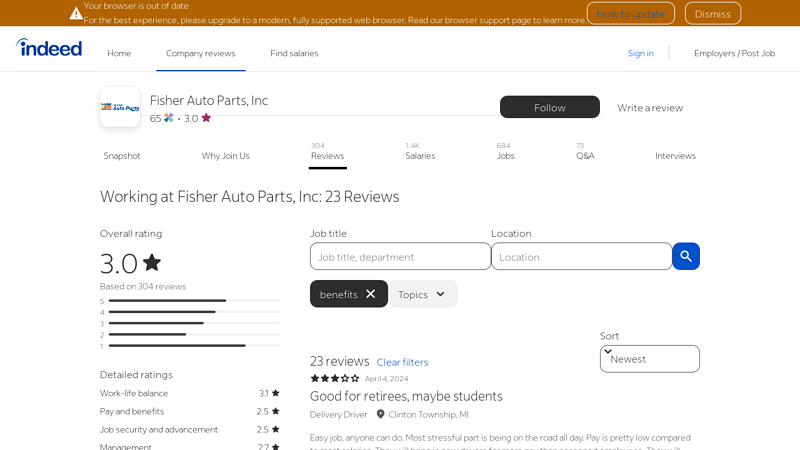
Task: Filter by 5-star rating bar
Action: (190, 301)
